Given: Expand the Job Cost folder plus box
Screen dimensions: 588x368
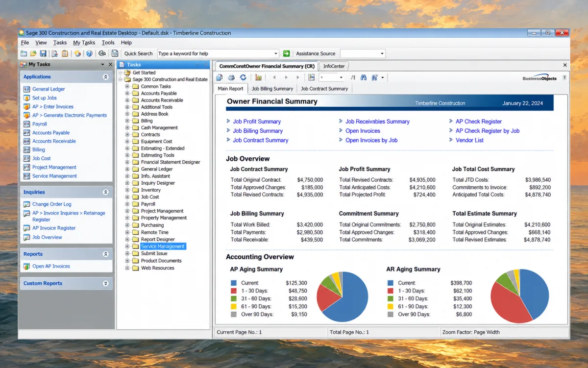Looking at the screenshot, I should click(x=127, y=197).
